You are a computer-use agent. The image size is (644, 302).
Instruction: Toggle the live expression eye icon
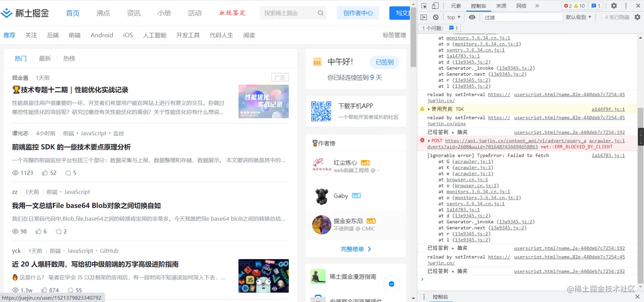click(472, 17)
